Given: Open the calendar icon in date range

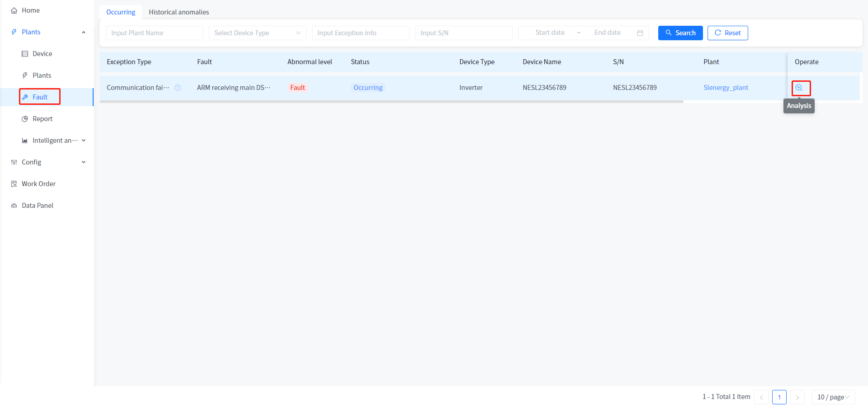Looking at the screenshot, I should pos(640,33).
